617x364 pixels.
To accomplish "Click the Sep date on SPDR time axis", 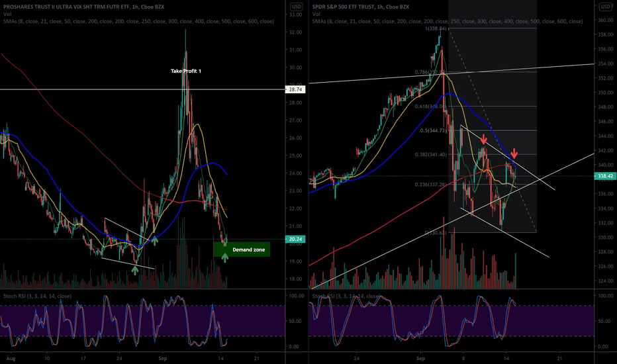I will 420,359.
